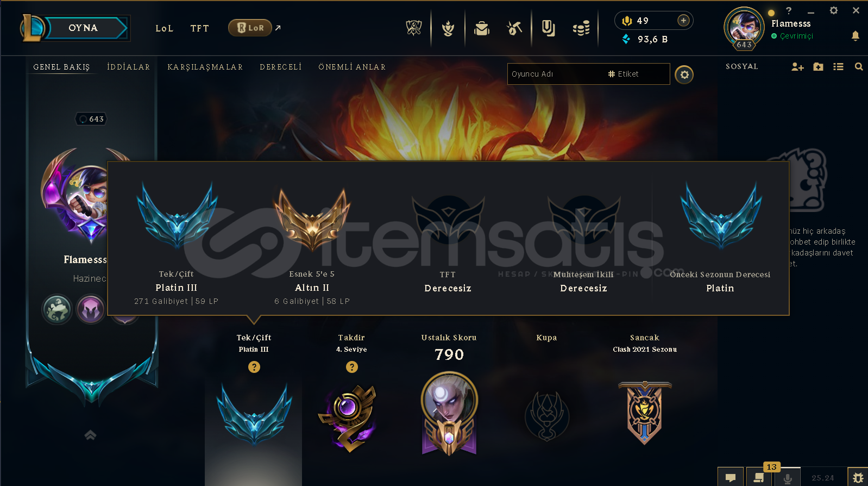This screenshot has height=486, width=868.
Task: Click the OYNA play button
Action: pyautogui.click(x=83, y=28)
